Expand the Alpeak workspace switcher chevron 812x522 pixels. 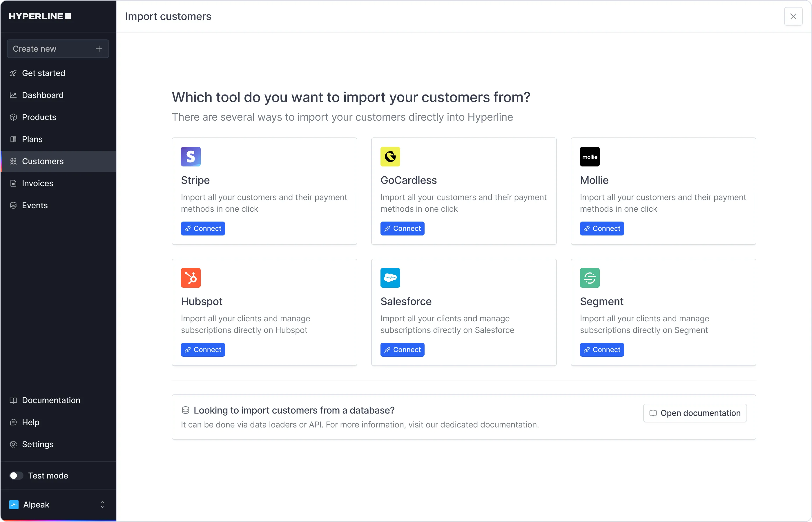(x=102, y=505)
